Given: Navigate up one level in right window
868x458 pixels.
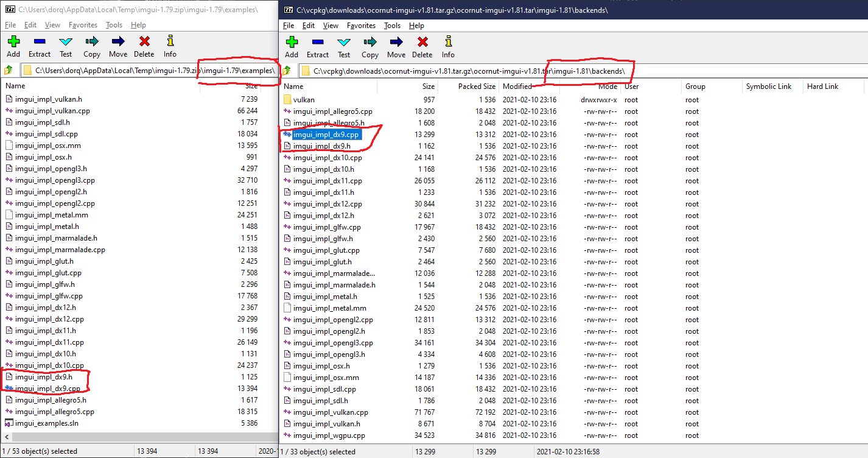Looking at the screenshot, I should (286, 70).
